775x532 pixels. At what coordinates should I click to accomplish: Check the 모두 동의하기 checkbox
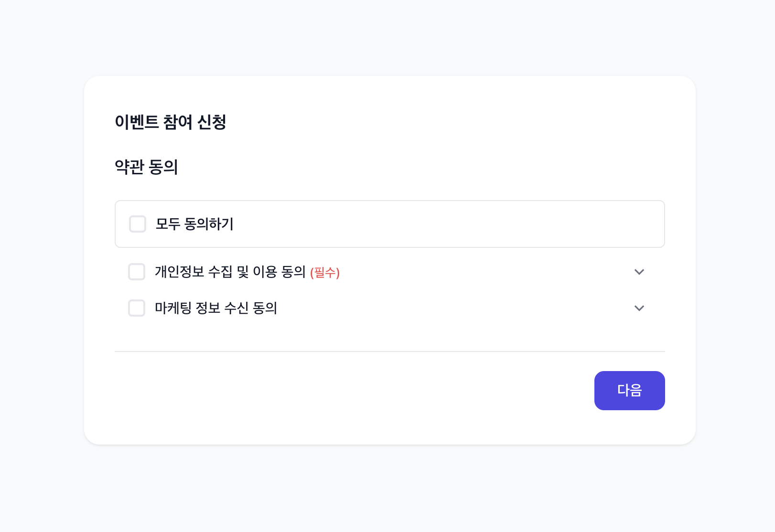click(x=138, y=224)
